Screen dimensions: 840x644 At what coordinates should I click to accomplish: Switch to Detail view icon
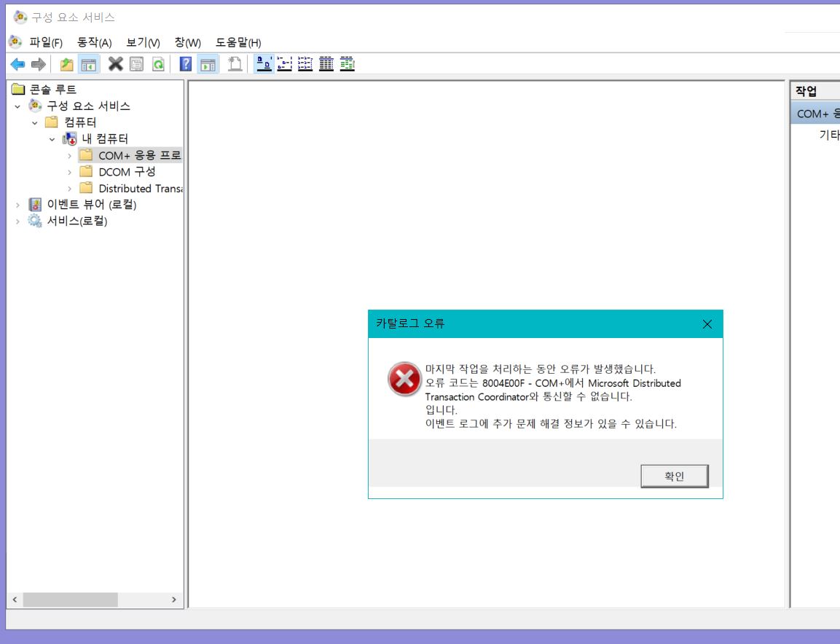(326, 64)
